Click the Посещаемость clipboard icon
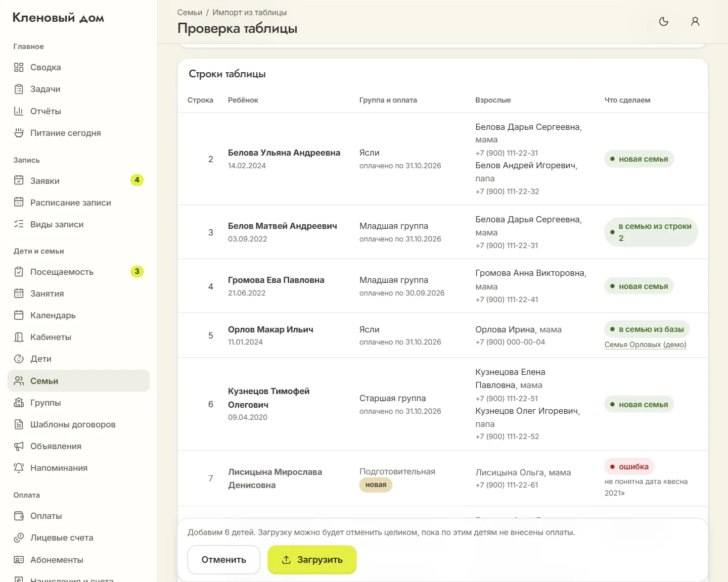Image resolution: width=728 pixels, height=582 pixels. click(x=19, y=272)
